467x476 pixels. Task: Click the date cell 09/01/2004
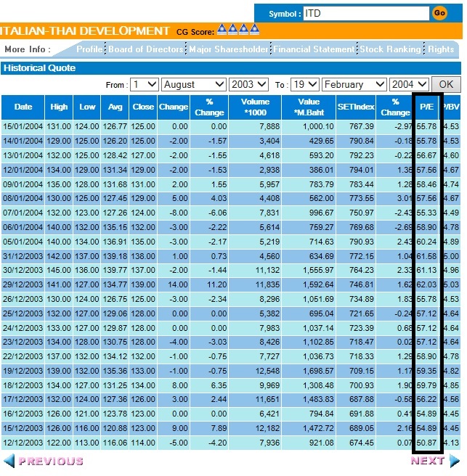[23, 184]
